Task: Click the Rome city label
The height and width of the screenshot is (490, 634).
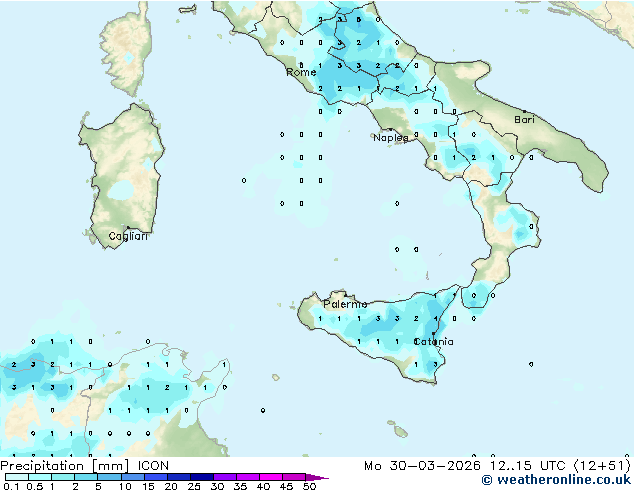Action: 301,72
